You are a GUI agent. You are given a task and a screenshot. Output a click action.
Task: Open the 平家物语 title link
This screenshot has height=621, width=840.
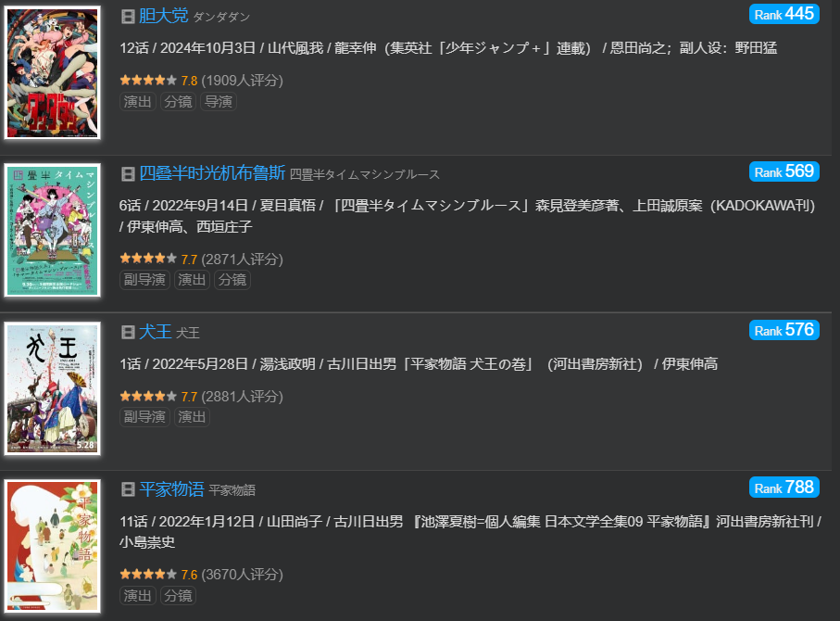point(171,489)
